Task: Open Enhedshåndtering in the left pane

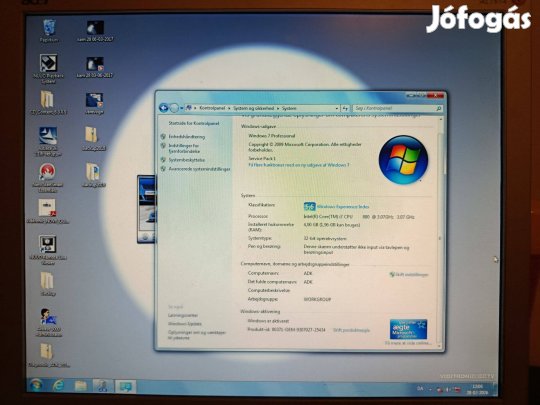Action: tap(186, 137)
